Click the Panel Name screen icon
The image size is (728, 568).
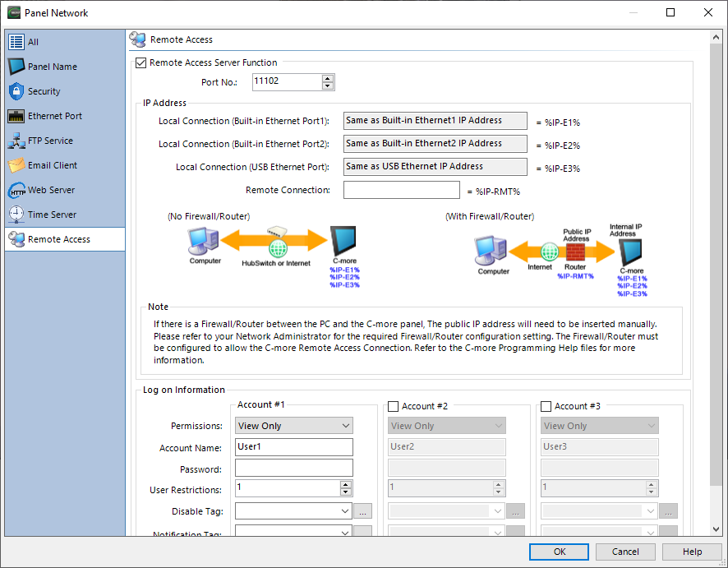point(16,67)
